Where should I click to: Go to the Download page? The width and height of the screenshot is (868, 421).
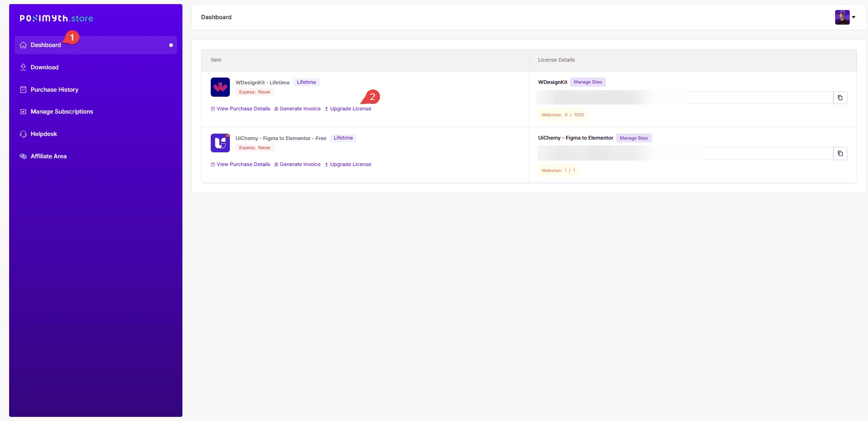pyautogui.click(x=44, y=68)
